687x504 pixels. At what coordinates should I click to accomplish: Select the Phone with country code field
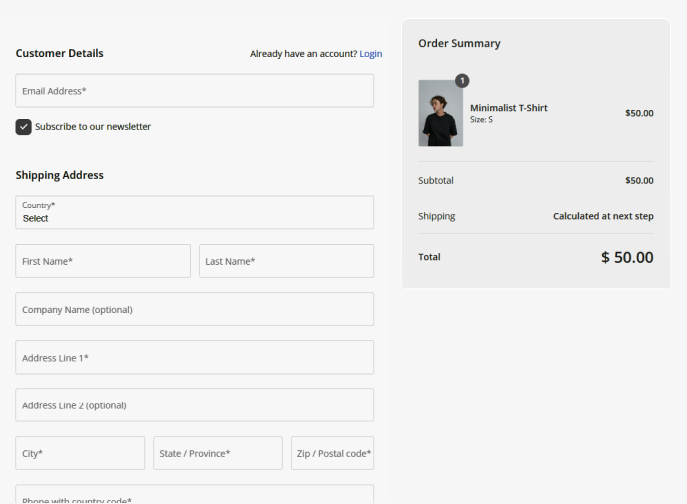pos(194,496)
